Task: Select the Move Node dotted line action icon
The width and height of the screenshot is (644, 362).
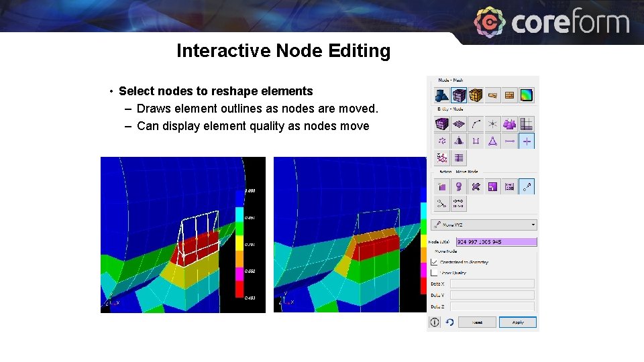Action: pyautogui.click(x=527, y=187)
